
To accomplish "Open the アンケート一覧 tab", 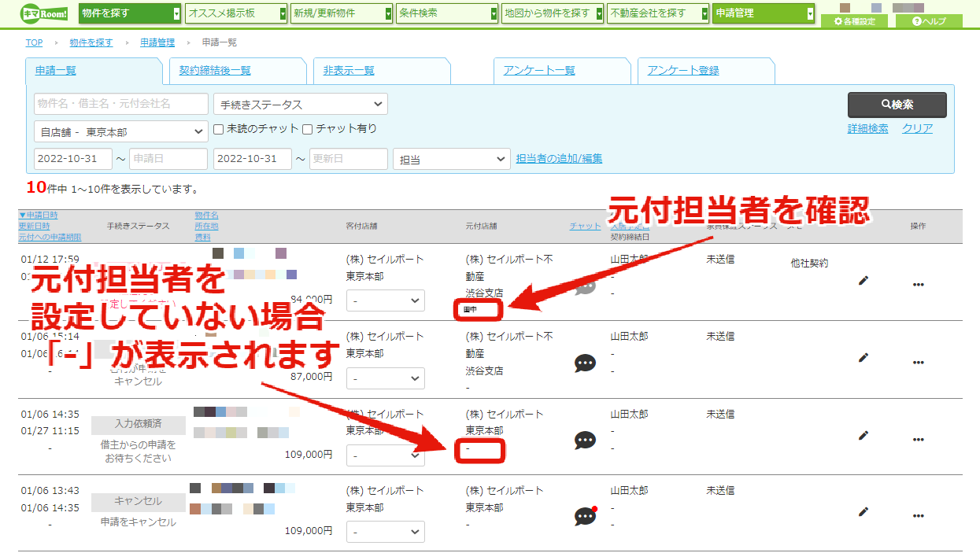I will 539,70.
